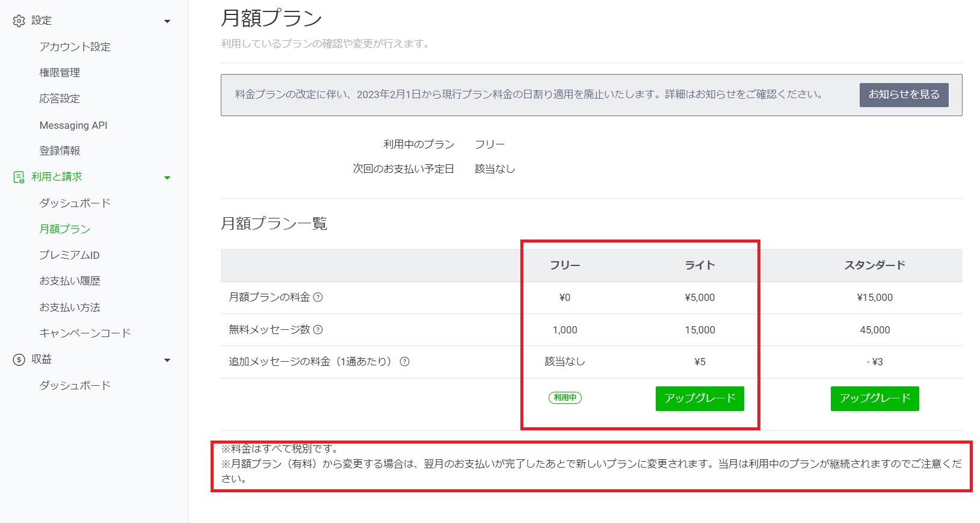
Task: Open お支払い履歴 page
Action: (70, 281)
